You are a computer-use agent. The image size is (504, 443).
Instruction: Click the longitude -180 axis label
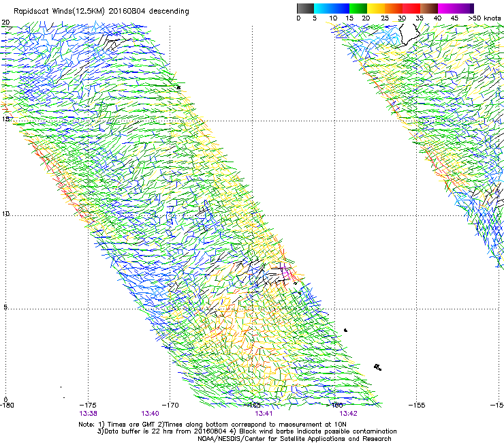coord(7,406)
